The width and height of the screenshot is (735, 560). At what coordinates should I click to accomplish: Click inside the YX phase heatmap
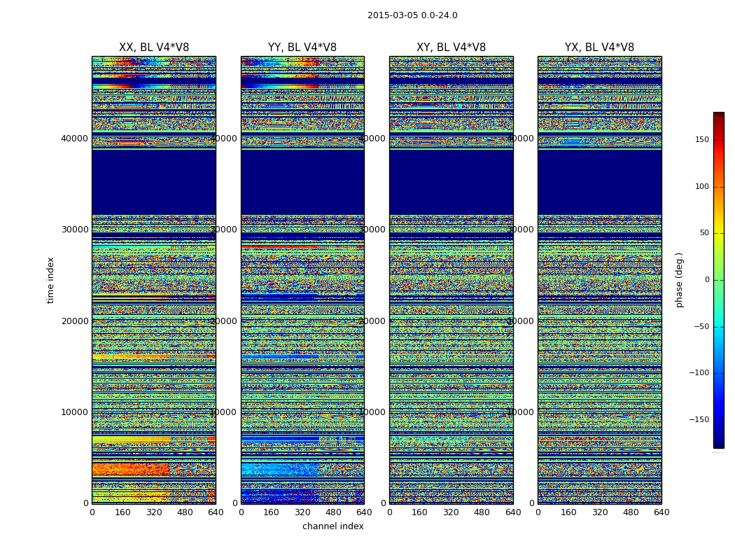(x=599, y=280)
